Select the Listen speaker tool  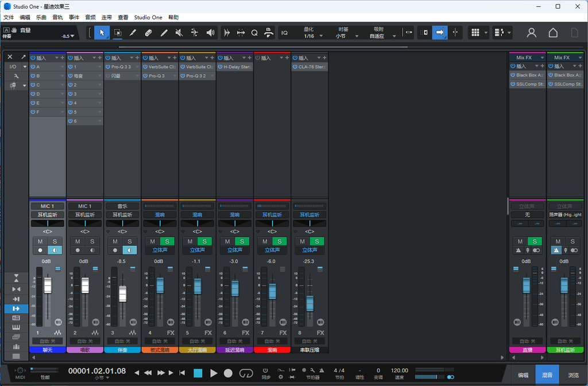click(210, 33)
